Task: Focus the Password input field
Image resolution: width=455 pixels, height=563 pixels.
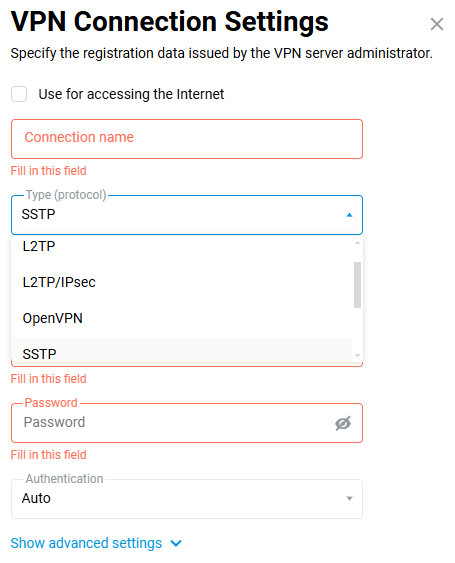Action: (x=172, y=423)
